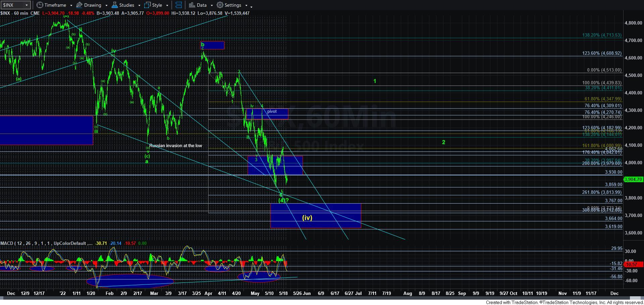Click the Studies flask icon
Viewport: 644px width, 305px height.
click(115, 5)
